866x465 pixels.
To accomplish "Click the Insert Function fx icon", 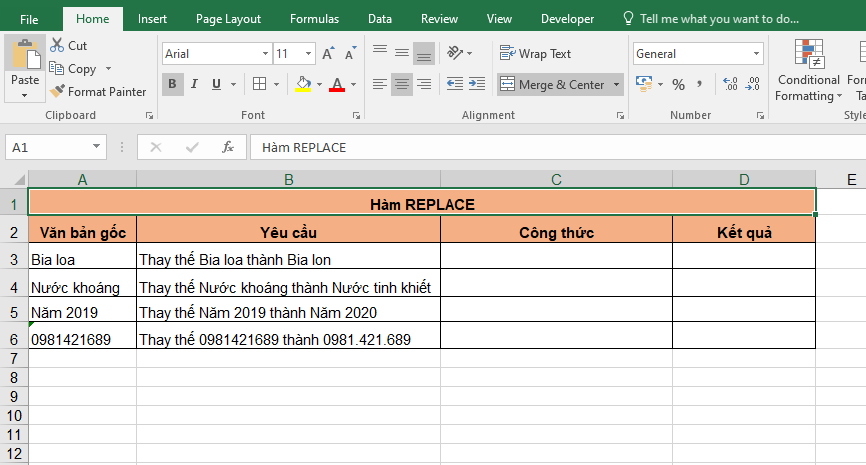I will coord(227,147).
